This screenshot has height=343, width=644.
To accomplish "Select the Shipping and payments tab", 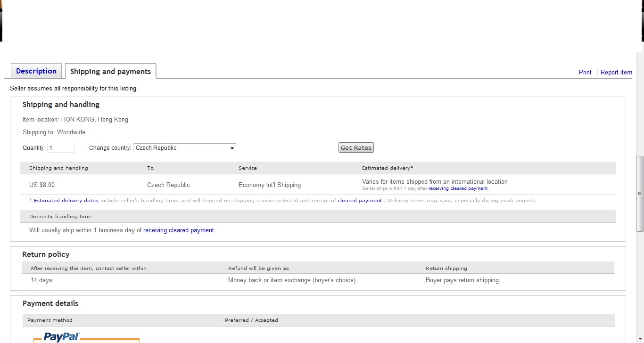I will point(110,72).
